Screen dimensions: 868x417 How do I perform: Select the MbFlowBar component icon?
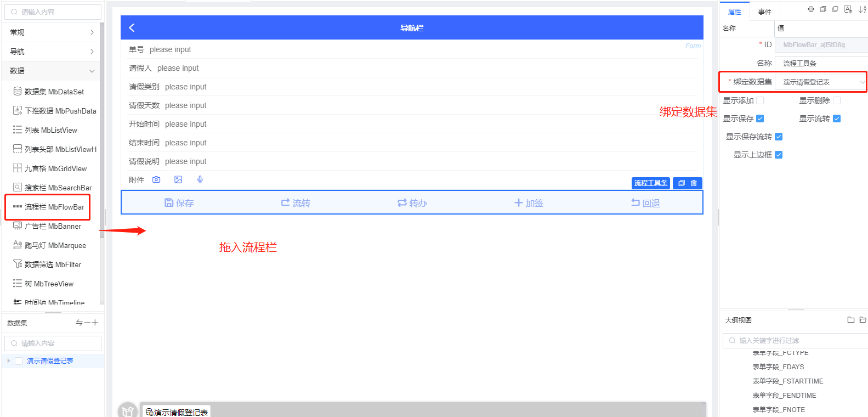[18, 207]
